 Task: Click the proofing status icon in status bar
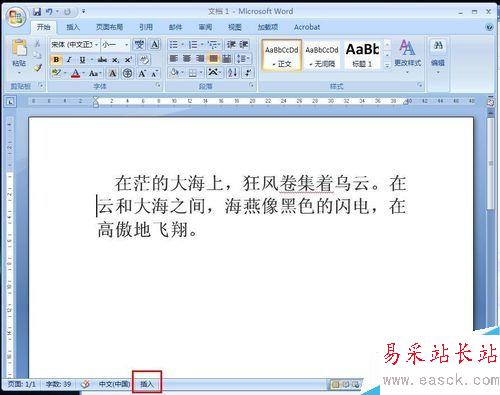point(86,384)
